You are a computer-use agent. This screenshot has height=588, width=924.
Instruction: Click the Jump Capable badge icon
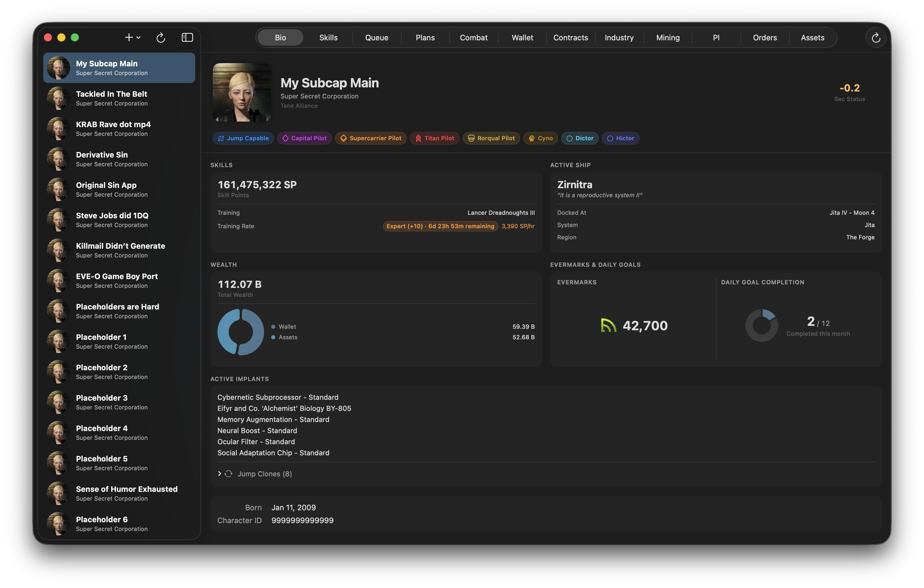tap(221, 138)
